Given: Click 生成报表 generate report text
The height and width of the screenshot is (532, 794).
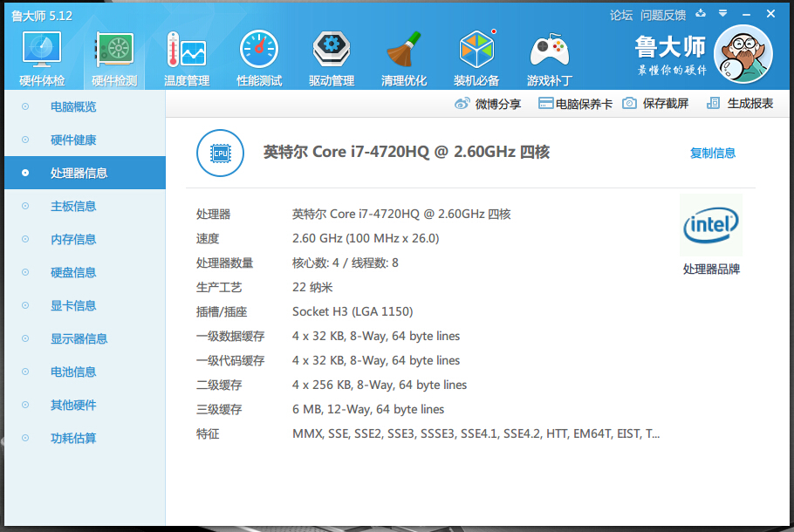Looking at the screenshot, I should point(750,104).
